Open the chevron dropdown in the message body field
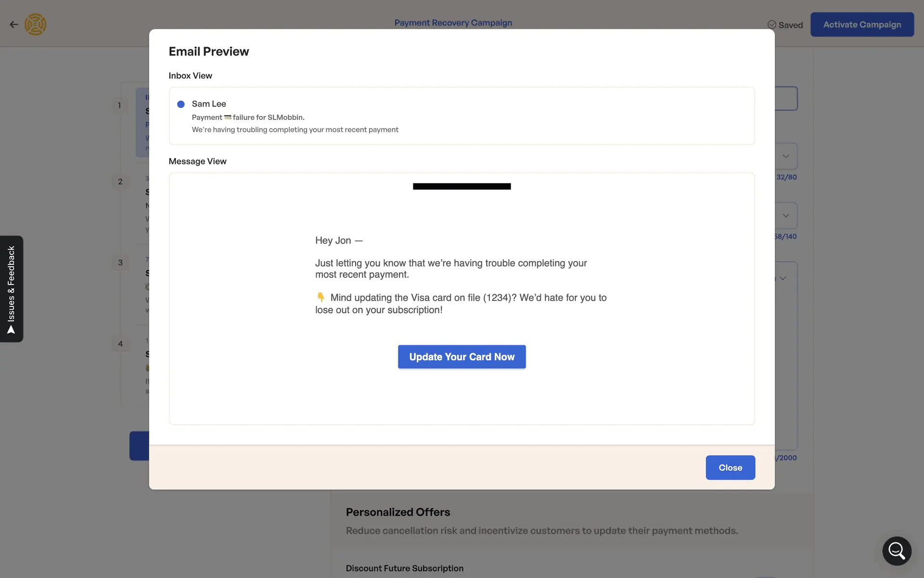 [783, 278]
